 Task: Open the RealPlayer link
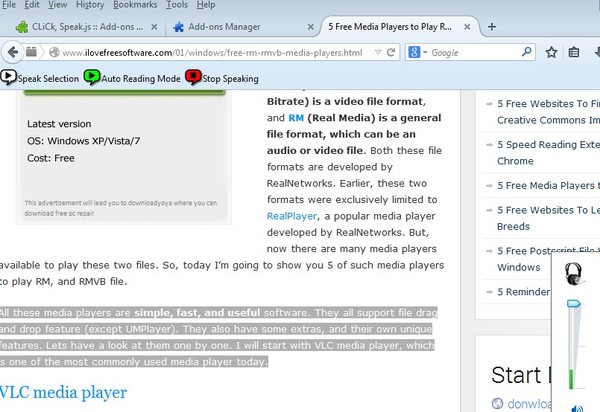[x=292, y=216]
